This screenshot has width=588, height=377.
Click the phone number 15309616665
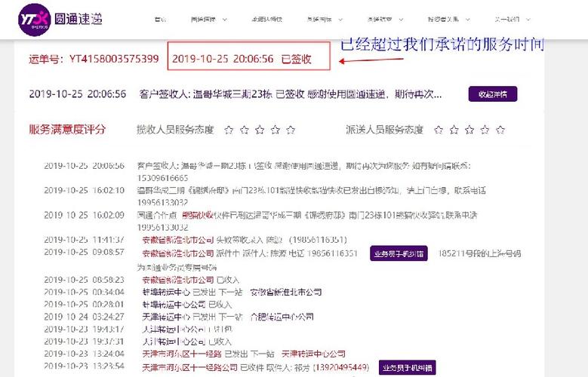(162, 178)
